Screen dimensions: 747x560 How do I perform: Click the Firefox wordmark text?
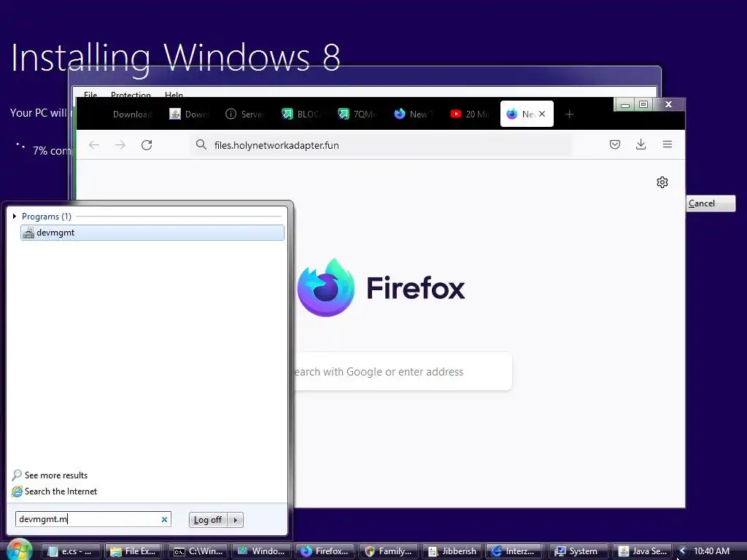tap(415, 288)
